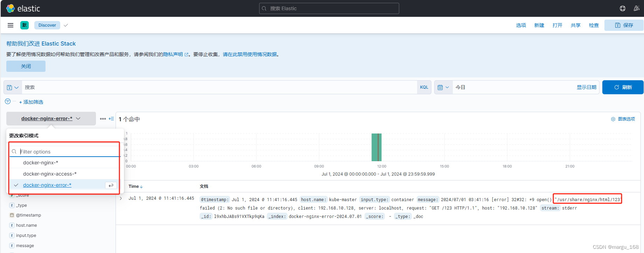Viewport: 644px width, 253px height.
Task: Click the message: label in document
Action: coord(427,200)
